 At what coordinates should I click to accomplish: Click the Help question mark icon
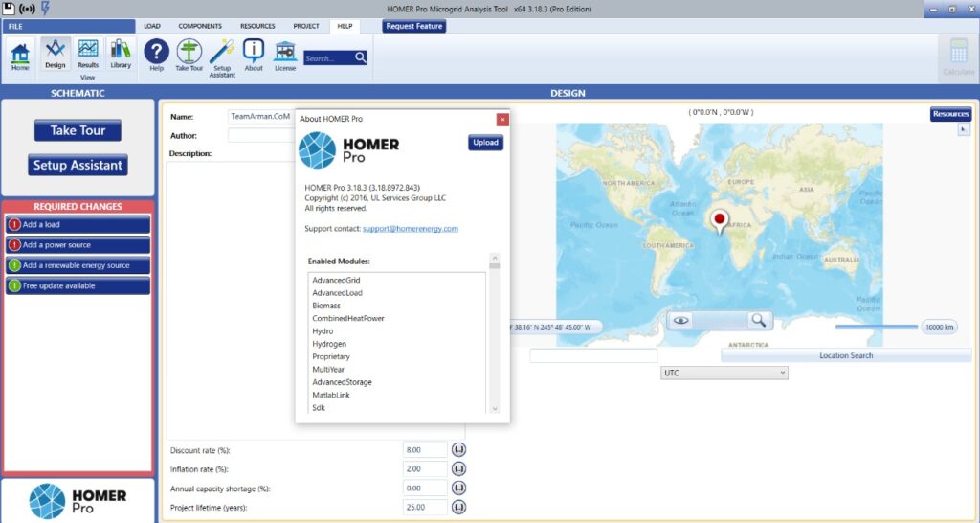[156, 52]
